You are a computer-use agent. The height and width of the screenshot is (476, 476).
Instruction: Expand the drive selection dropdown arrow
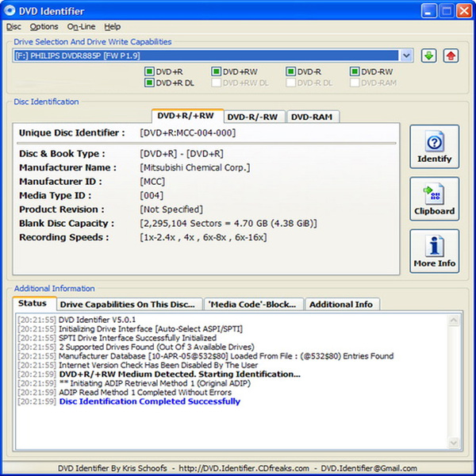406,56
